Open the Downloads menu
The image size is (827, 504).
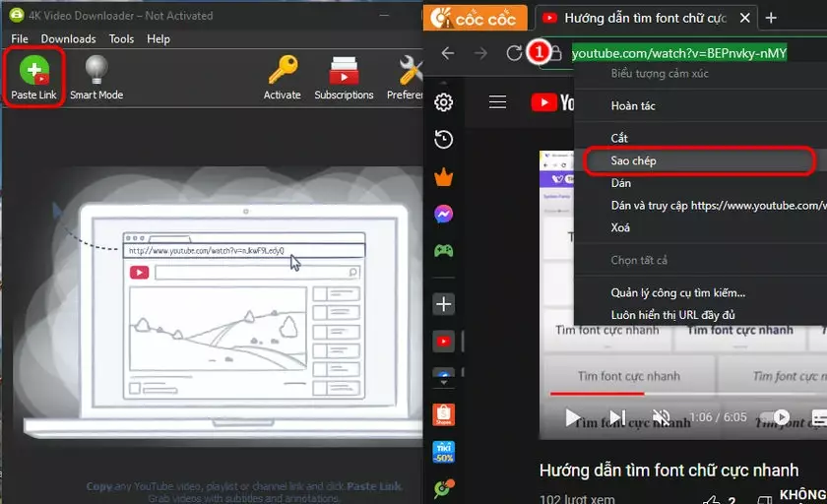(x=68, y=38)
